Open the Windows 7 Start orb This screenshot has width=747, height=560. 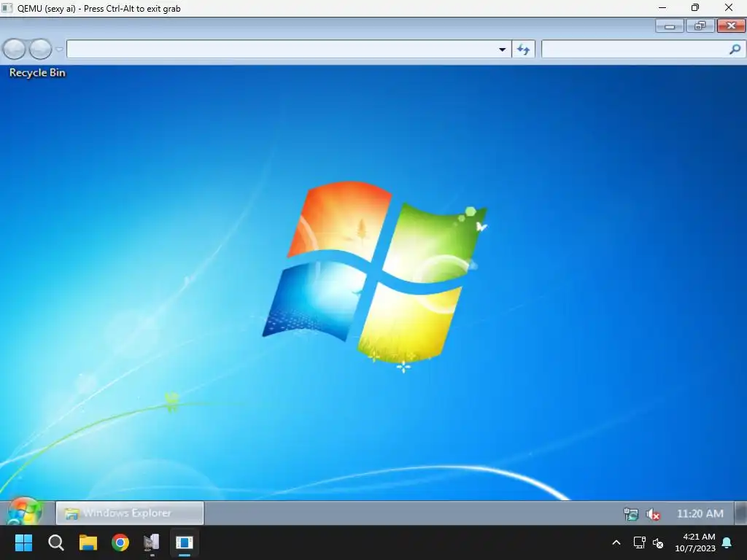click(25, 512)
